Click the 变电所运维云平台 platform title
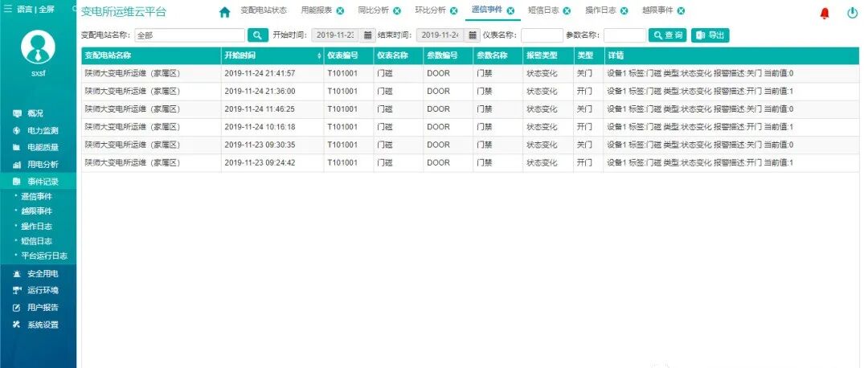This screenshot has width=868, height=368. pos(124,11)
